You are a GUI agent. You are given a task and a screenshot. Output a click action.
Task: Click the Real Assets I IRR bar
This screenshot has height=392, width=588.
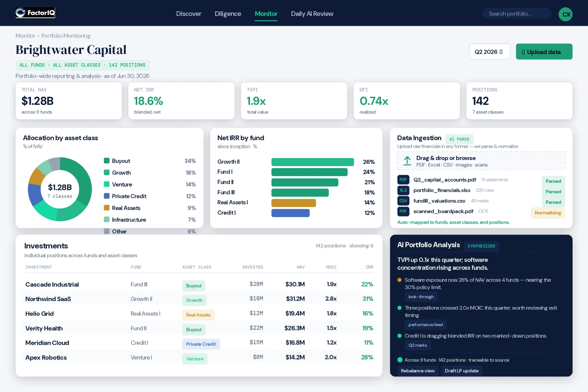click(x=293, y=203)
